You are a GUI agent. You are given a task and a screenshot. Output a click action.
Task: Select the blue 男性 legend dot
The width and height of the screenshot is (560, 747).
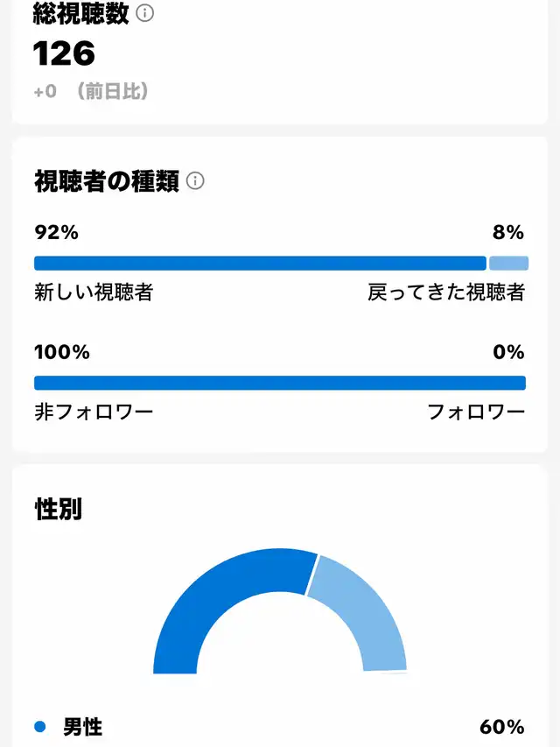click(x=40, y=727)
